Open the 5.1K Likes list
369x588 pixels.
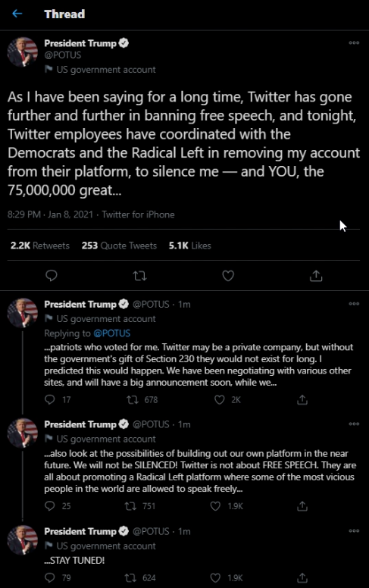[x=189, y=246]
